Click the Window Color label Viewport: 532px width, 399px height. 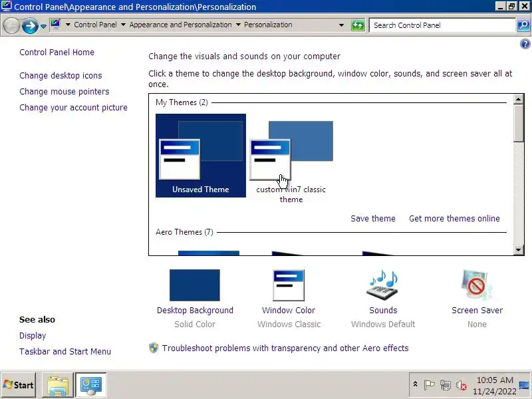[x=289, y=311]
